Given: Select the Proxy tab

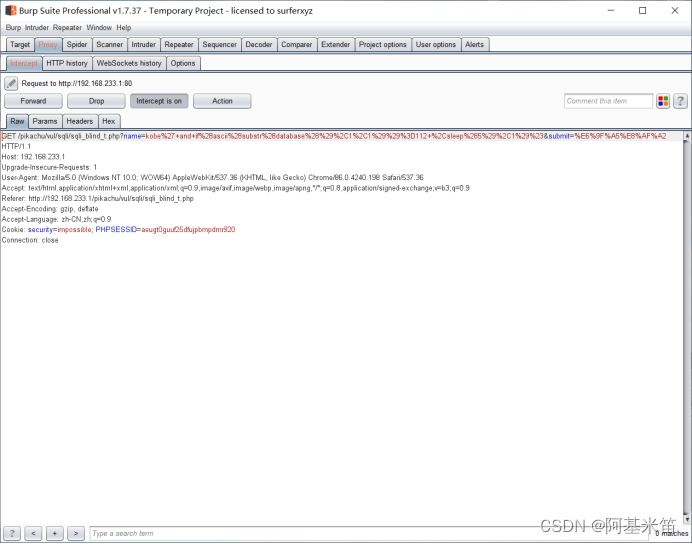Looking at the screenshot, I should [48, 45].
